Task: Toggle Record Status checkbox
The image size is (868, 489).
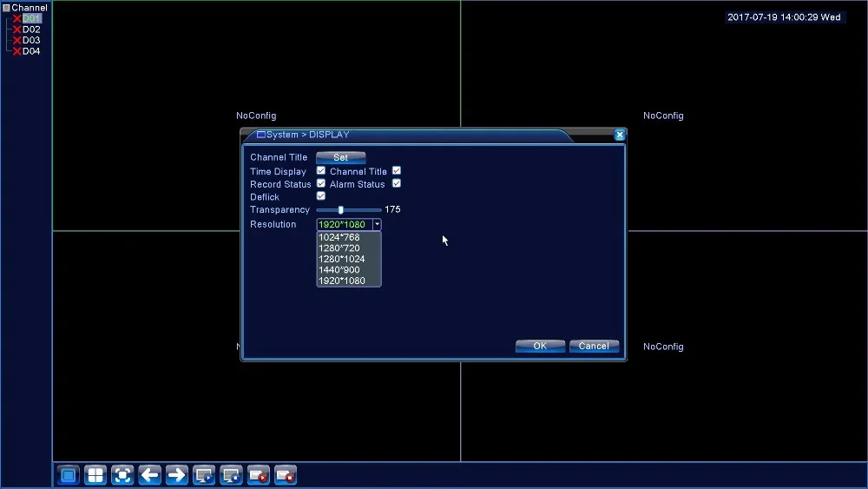Action: (x=321, y=183)
